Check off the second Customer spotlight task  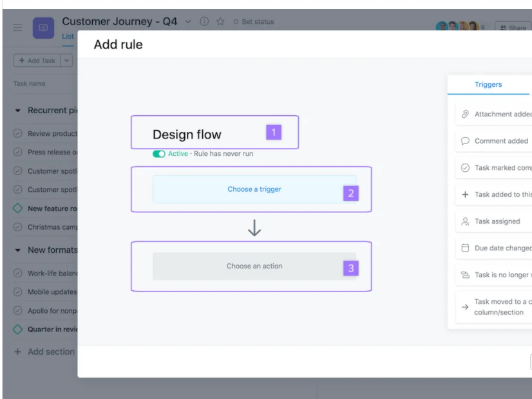[x=17, y=189]
